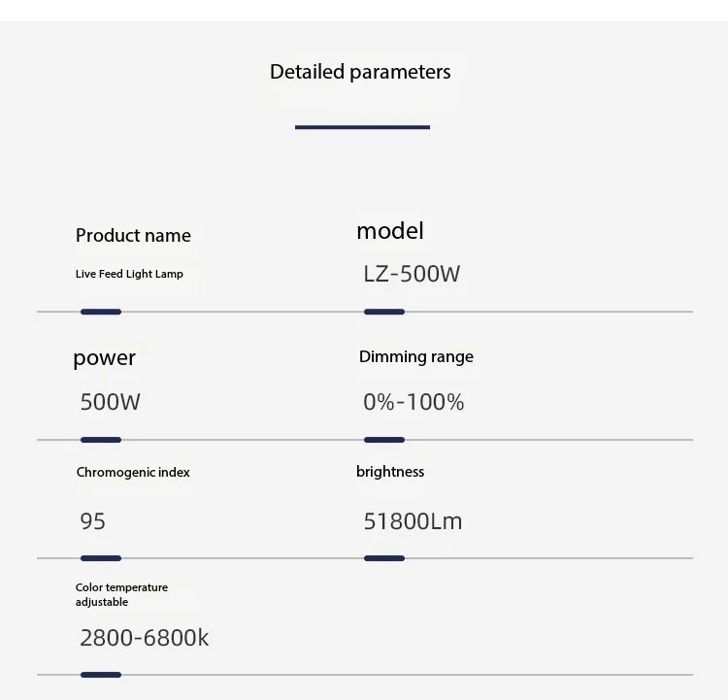
Task: Click the LZ-500W model value
Action: [x=412, y=273]
